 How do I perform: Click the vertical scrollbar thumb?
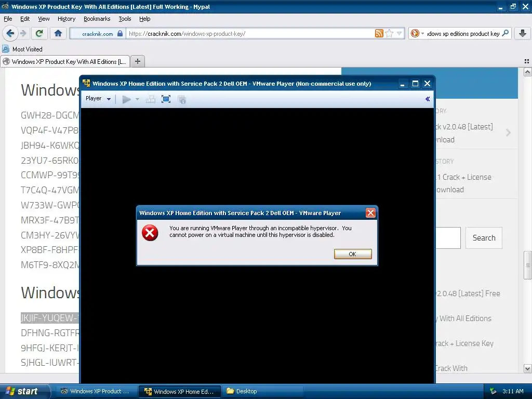click(x=527, y=265)
